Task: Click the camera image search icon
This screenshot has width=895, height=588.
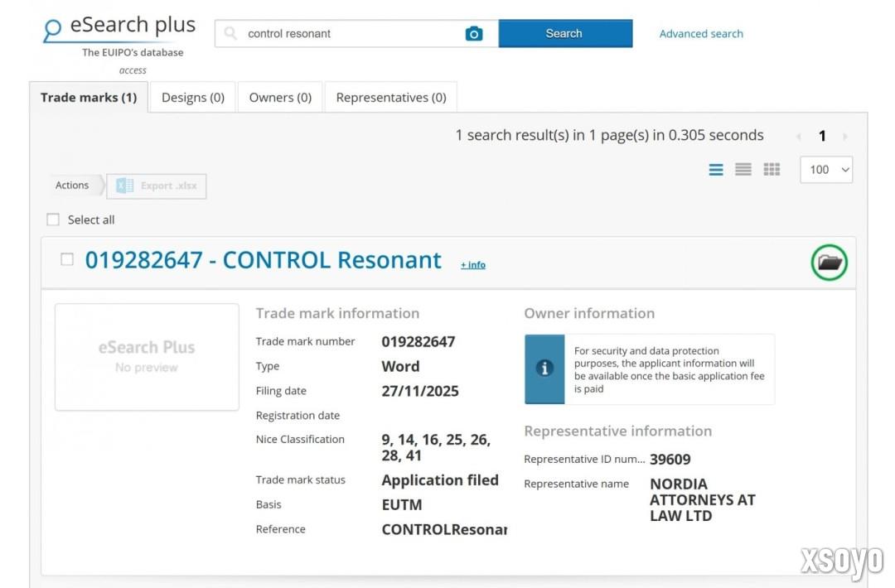Action: pos(474,34)
